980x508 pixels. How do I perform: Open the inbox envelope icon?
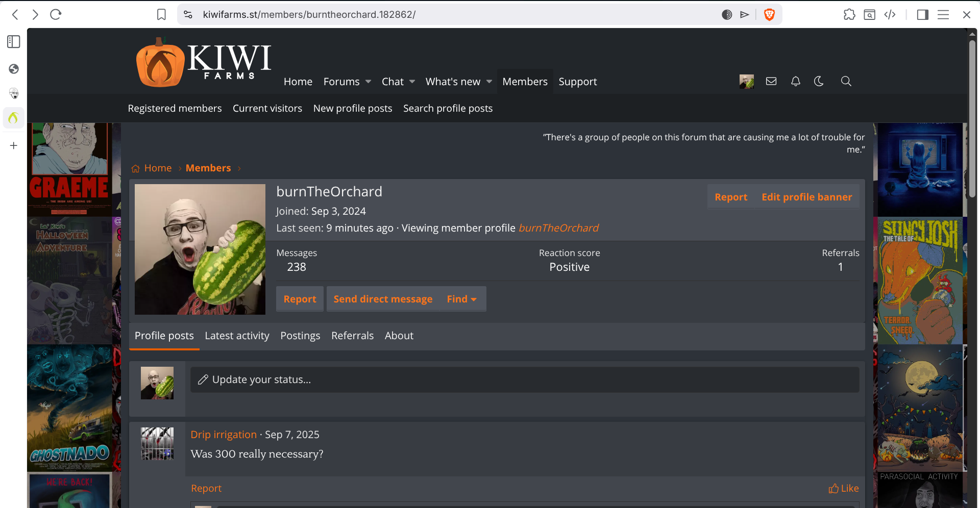(x=771, y=81)
